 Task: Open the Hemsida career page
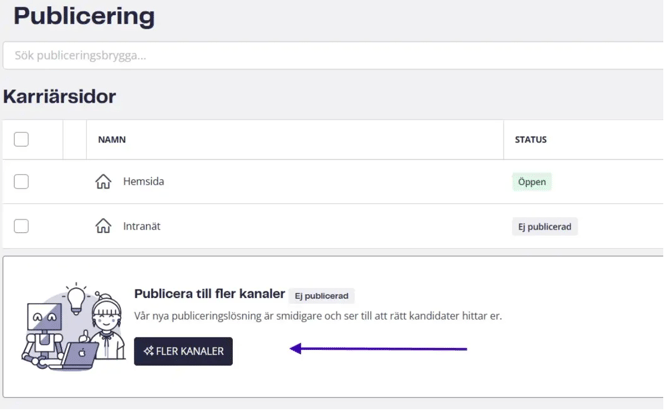point(143,182)
